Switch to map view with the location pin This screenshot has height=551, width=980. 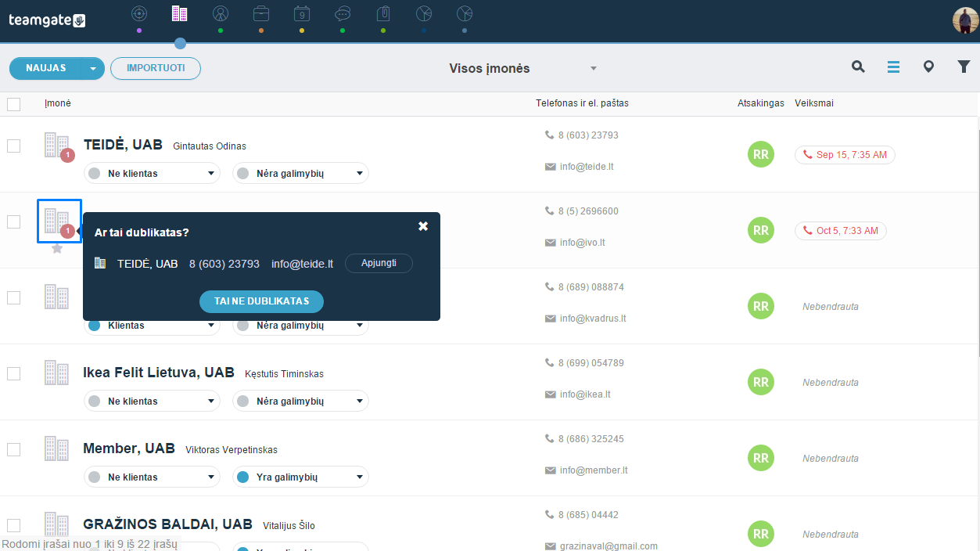point(928,67)
